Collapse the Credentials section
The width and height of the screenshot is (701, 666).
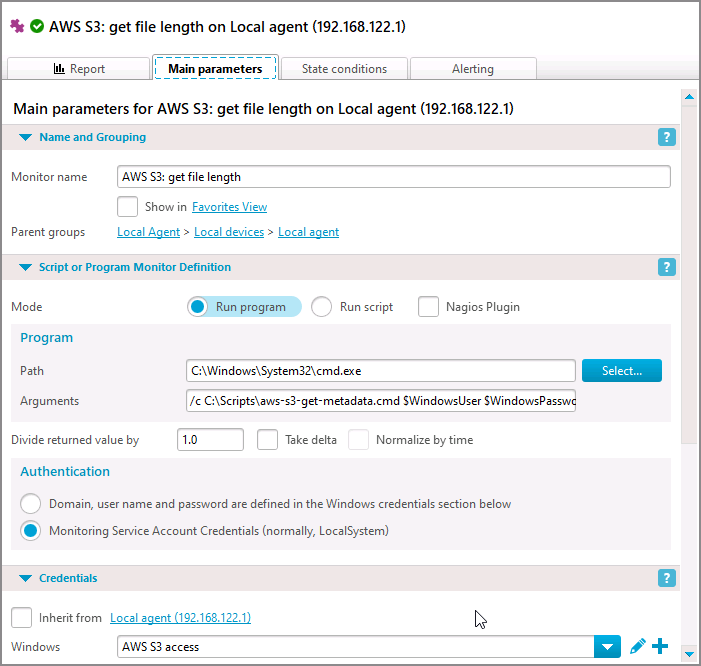click(x=25, y=578)
